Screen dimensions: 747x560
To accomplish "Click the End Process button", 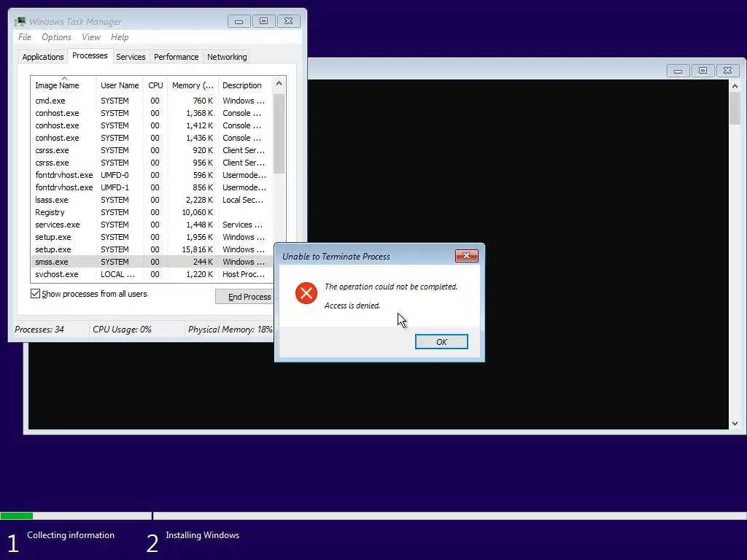I will (245, 296).
